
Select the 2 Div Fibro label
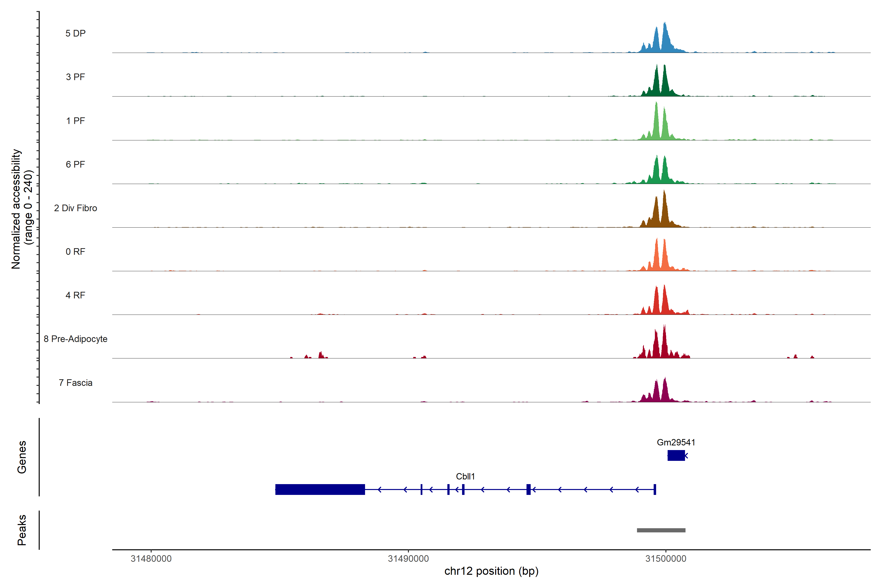[x=75, y=208]
